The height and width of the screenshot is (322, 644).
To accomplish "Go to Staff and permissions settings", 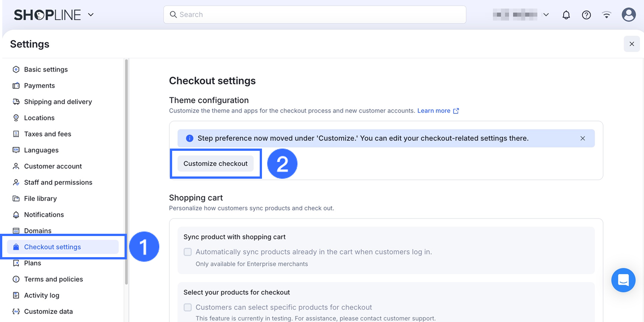I will pyautogui.click(x=58, y=182).
